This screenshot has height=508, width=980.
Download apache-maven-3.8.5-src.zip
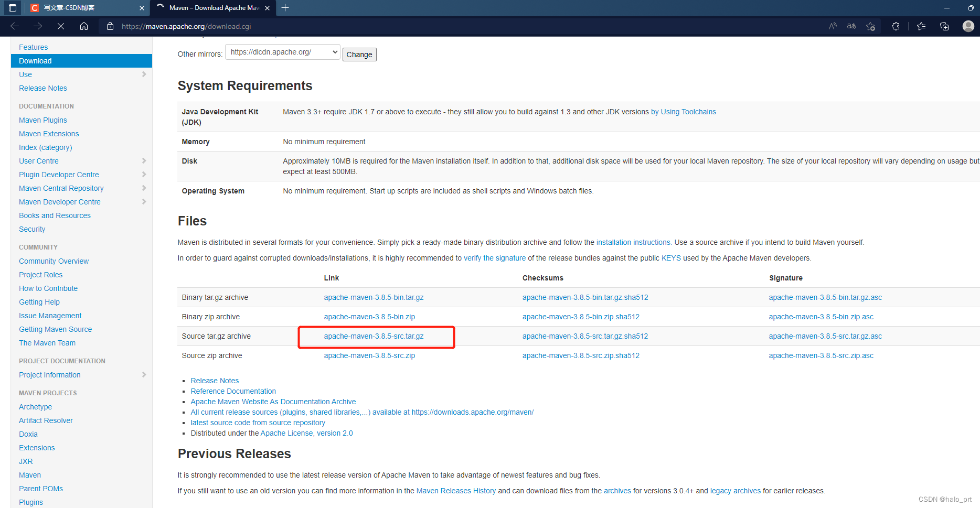pos(369,355)
